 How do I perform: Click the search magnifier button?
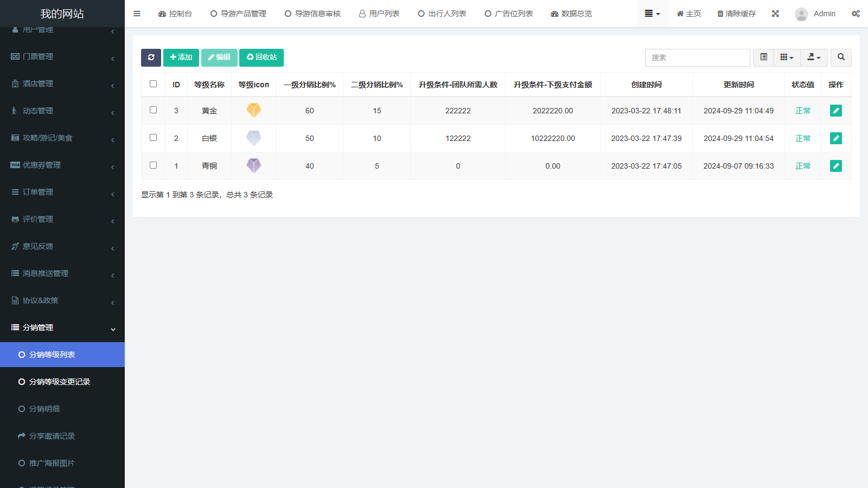tap(841, 57)
